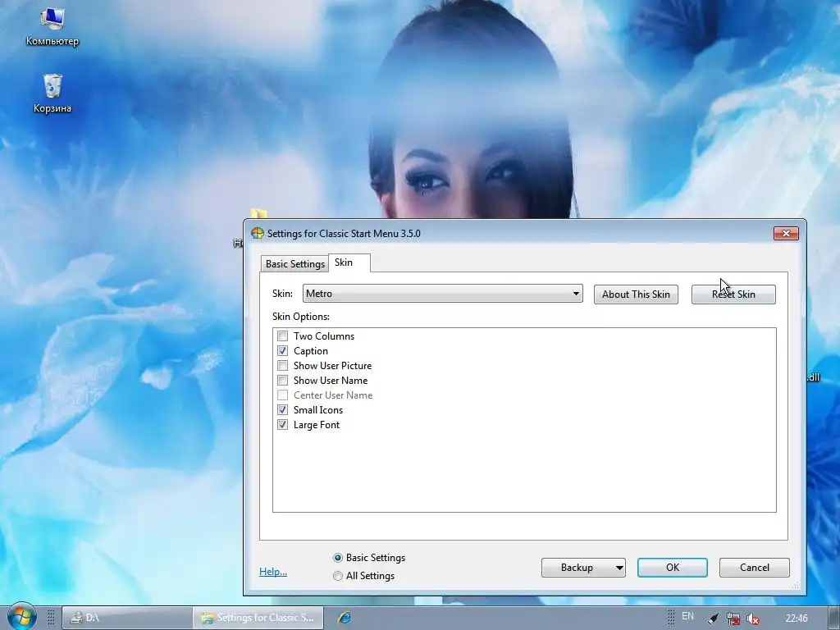Click the EN language indicator in tray
The width and height of the screenshot is (840, 630).
tap(687, 616)
